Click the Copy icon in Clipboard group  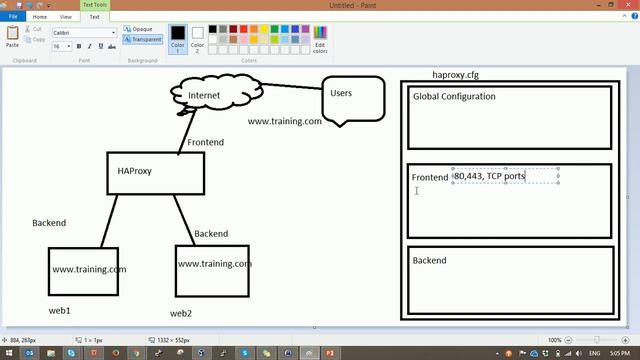(27, 40)
